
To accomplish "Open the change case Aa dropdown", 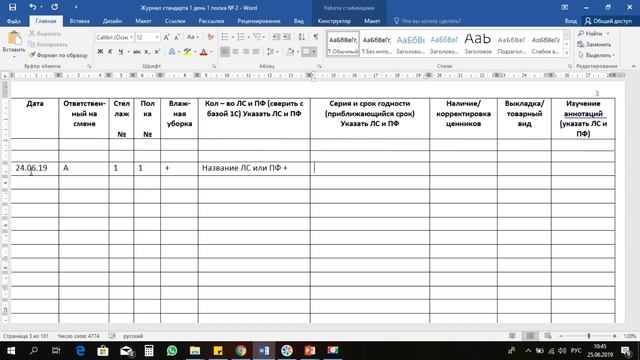I will (192, 37).
